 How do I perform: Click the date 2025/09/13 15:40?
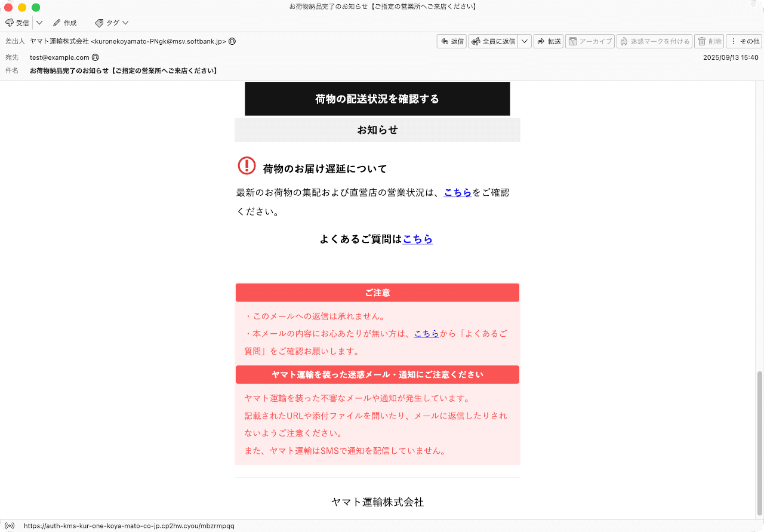(731, 57)
